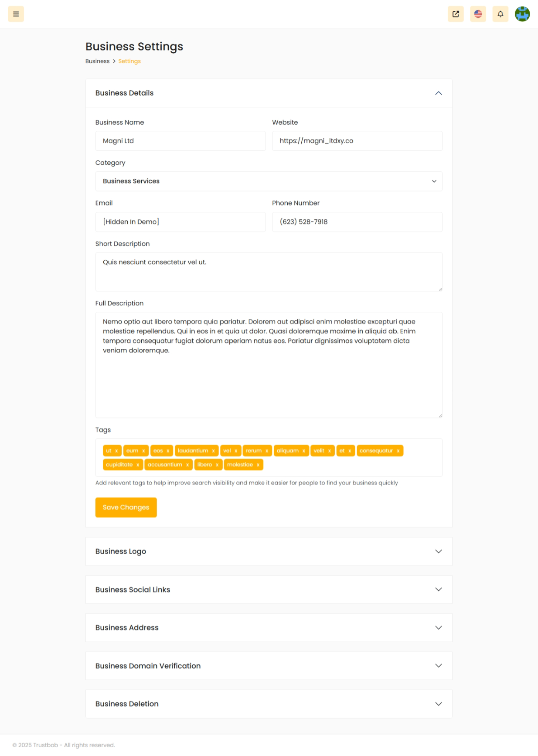The width and height of the screenshot is (538, 756).
Task: Open the Category dropdown
Action: [x=269, y=181]
